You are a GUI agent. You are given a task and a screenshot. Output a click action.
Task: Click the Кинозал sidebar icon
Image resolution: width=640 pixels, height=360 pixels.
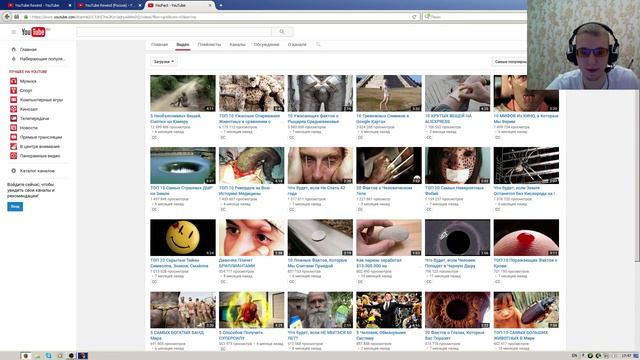pyautogui.click(x=13, y=109)
